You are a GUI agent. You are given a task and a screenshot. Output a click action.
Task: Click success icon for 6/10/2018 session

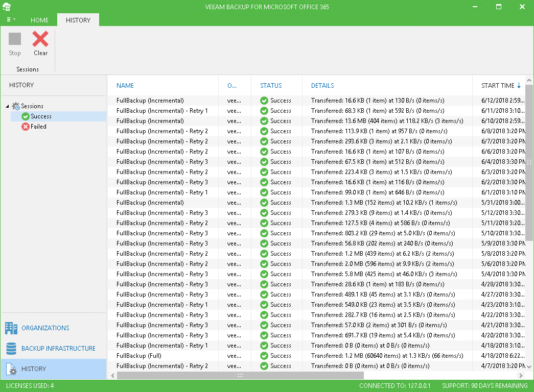(x=264, y=121)
